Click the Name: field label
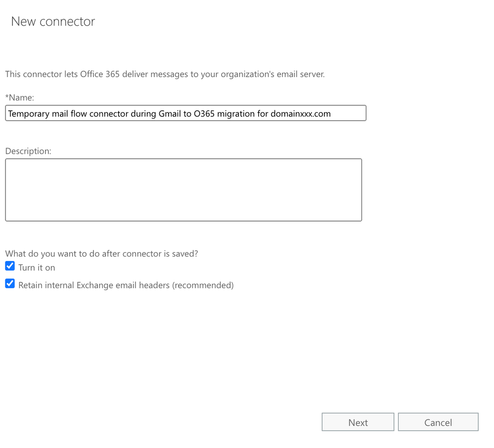 (x=20, y=97)
